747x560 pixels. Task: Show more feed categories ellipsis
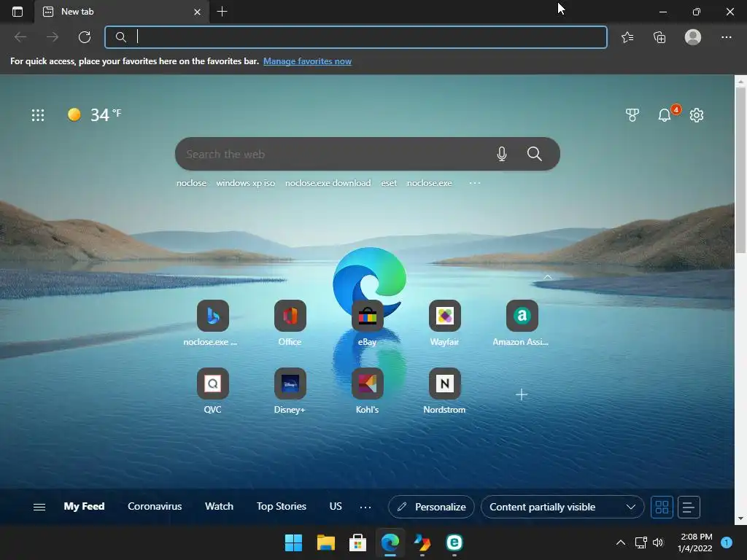pyautogui.click(x=365, y=507)
